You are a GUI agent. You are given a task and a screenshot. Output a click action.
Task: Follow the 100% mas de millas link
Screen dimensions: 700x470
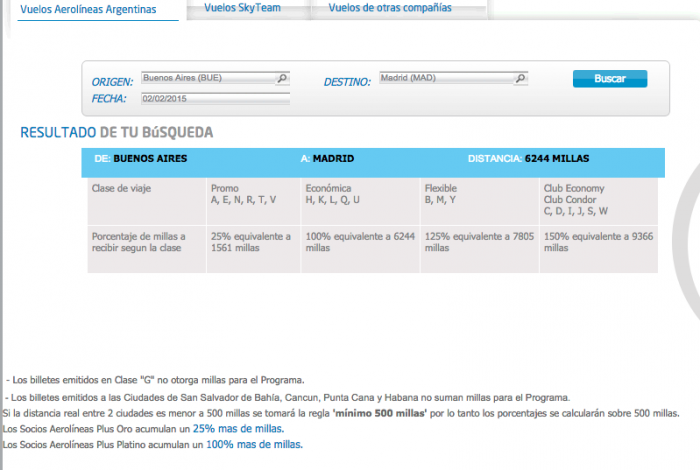coord(253,444)
